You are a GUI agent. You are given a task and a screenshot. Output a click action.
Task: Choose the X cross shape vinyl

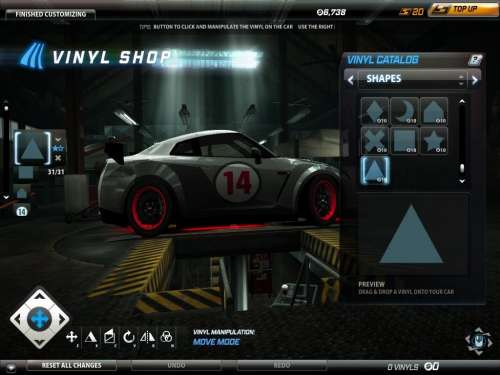click(375, 140)
